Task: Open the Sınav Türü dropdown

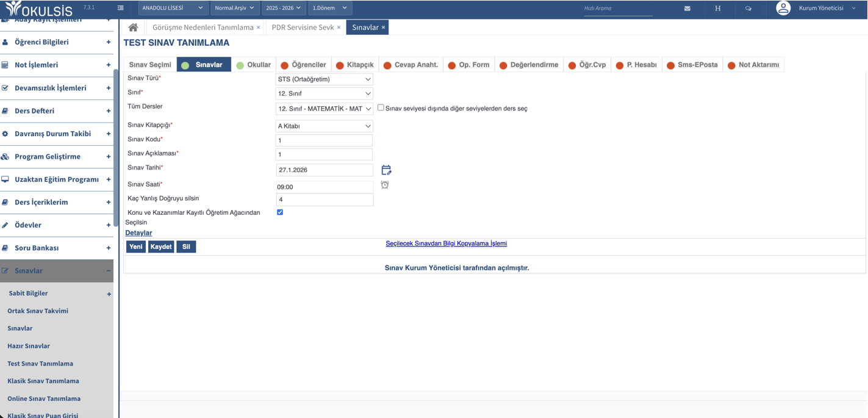Action: (x=324, y=79)
